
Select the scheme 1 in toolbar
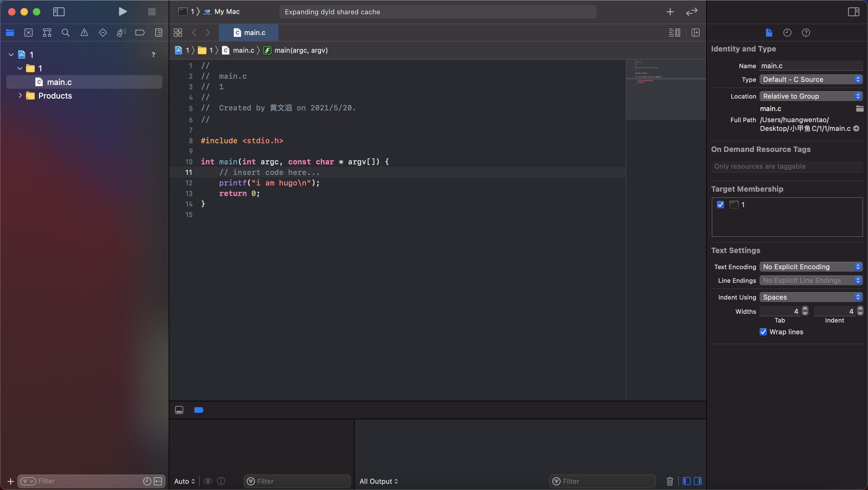click(x=186, y=12)
